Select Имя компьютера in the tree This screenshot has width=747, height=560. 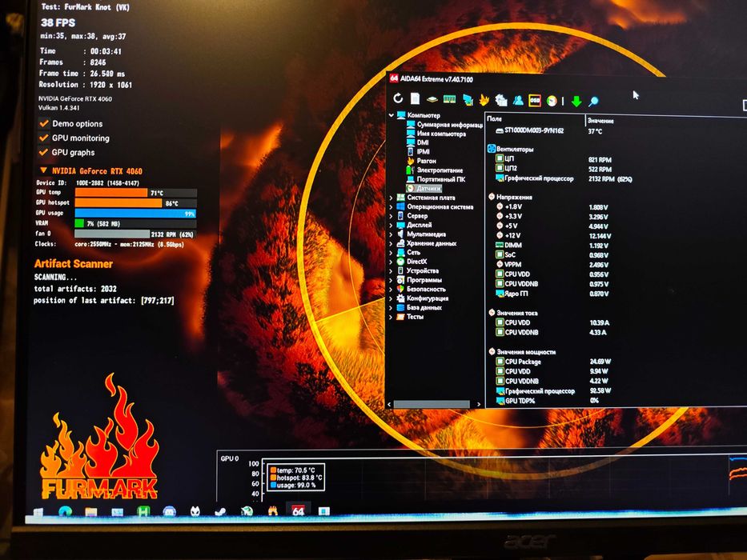click(x=441, y=134)
